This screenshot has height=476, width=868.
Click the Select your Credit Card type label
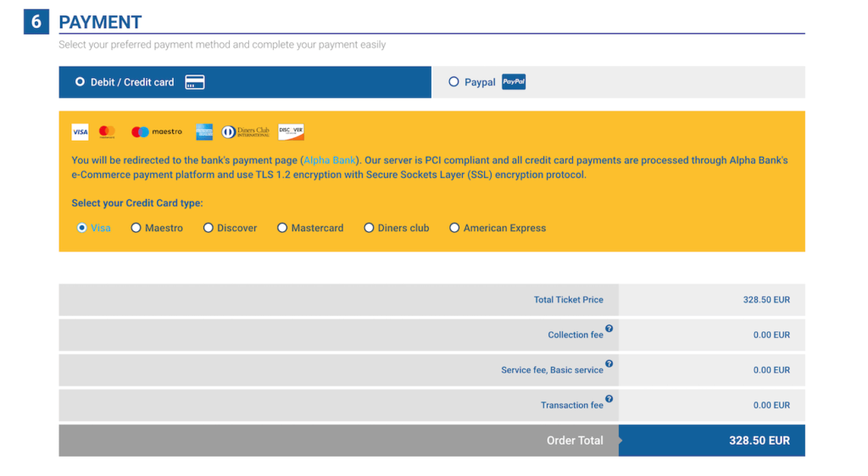(x=137, y=203)
